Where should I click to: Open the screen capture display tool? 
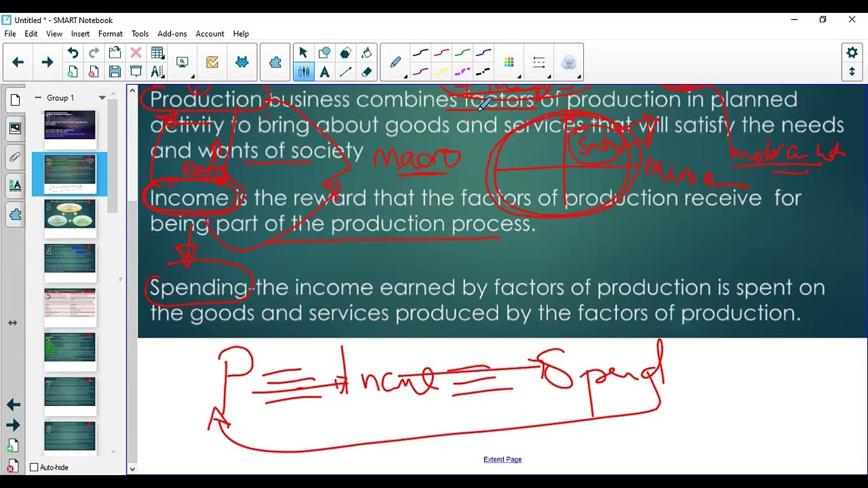(182, 62)
